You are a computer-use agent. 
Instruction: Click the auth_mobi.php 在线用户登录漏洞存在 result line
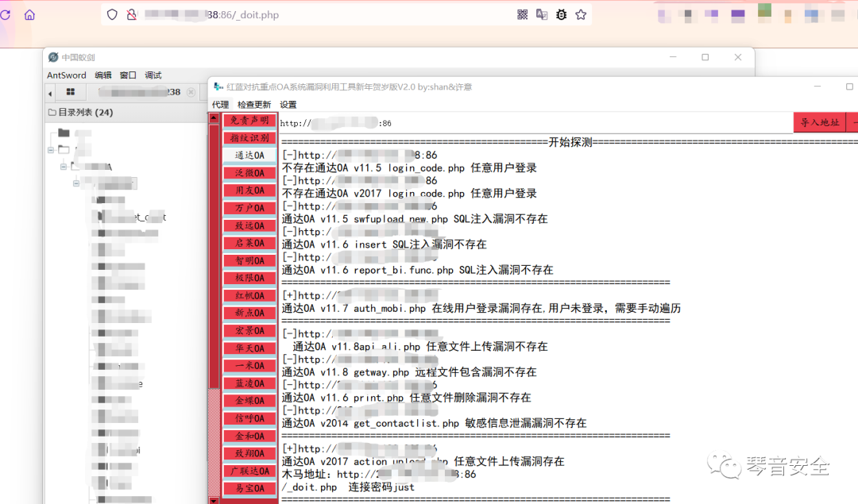[x=481, y=308]
